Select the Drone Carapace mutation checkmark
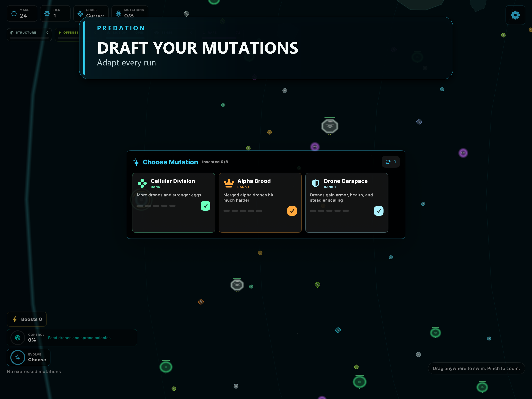The height and width of the screenshot is (399, 532). (x=379, y=211)
